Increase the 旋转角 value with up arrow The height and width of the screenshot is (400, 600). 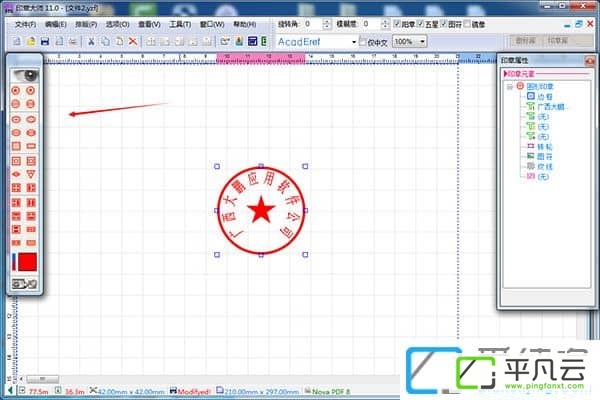326,21
